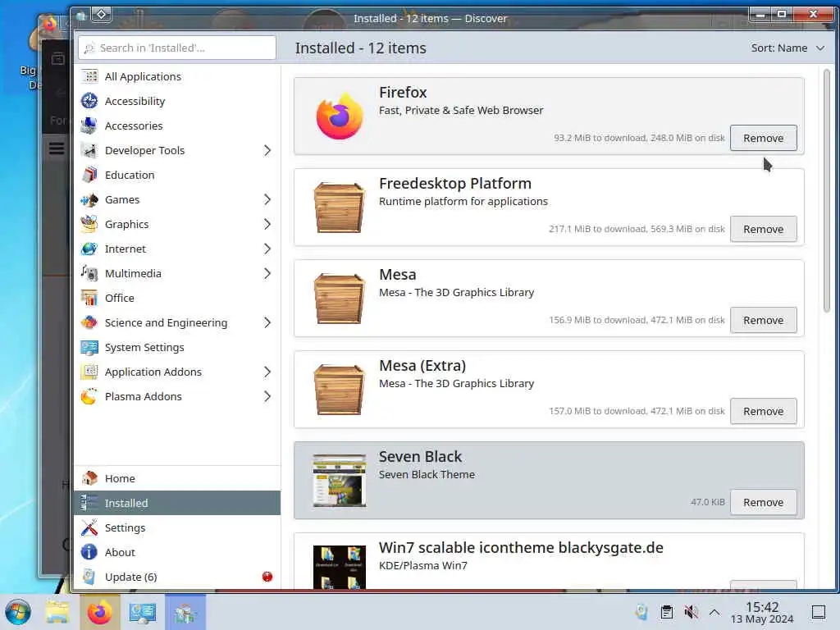The width and height of the screenshot is (840, 630).
Task: Click the All Applications category icon
Action: click(89, 76)
